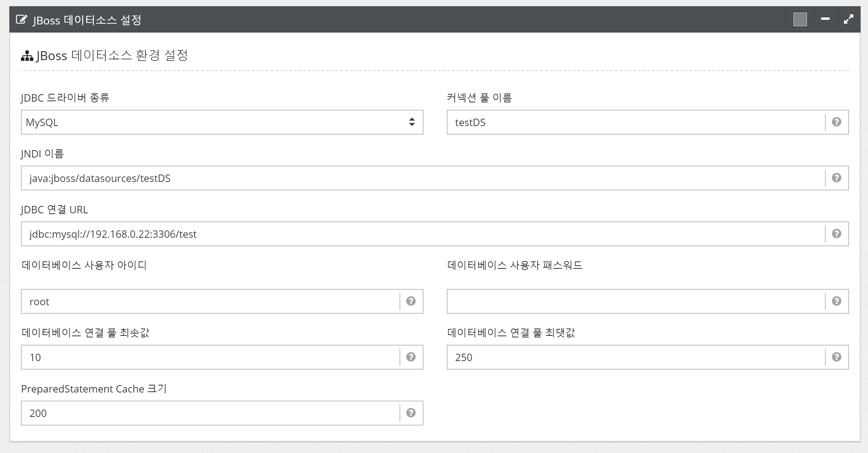Viewport: 868px width, 453px height.
Task: Expand the panel to fullscreen
Action: coord(848,19)
